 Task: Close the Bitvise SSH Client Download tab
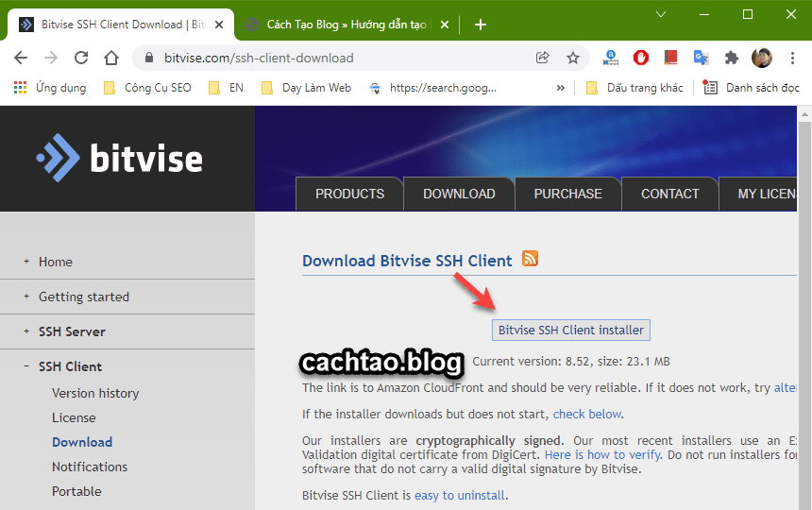coord(219,25)
